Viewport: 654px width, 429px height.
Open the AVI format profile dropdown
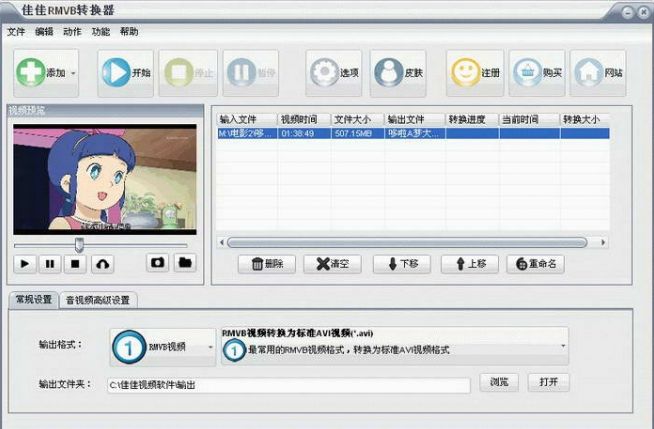click(x=395, y=346)
